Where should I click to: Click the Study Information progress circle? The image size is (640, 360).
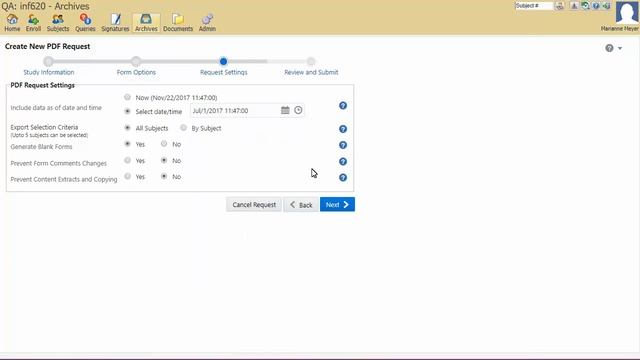(x=48, y=62)
